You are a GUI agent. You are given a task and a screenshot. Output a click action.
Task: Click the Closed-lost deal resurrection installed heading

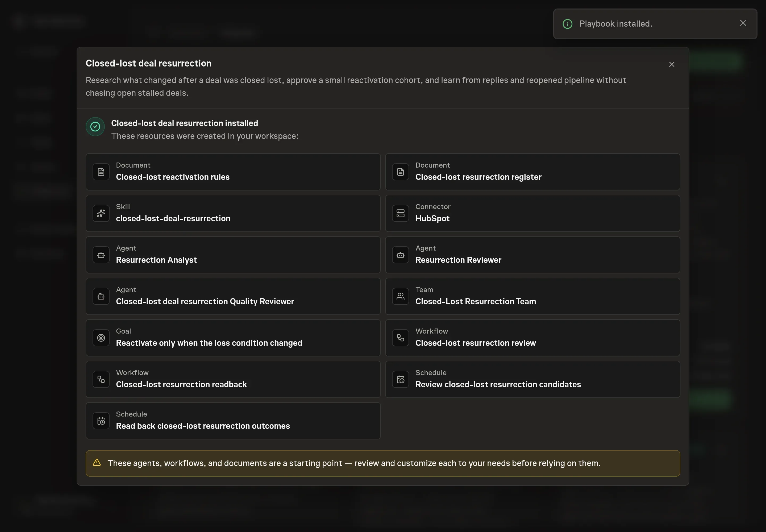(x=184, y=123)
